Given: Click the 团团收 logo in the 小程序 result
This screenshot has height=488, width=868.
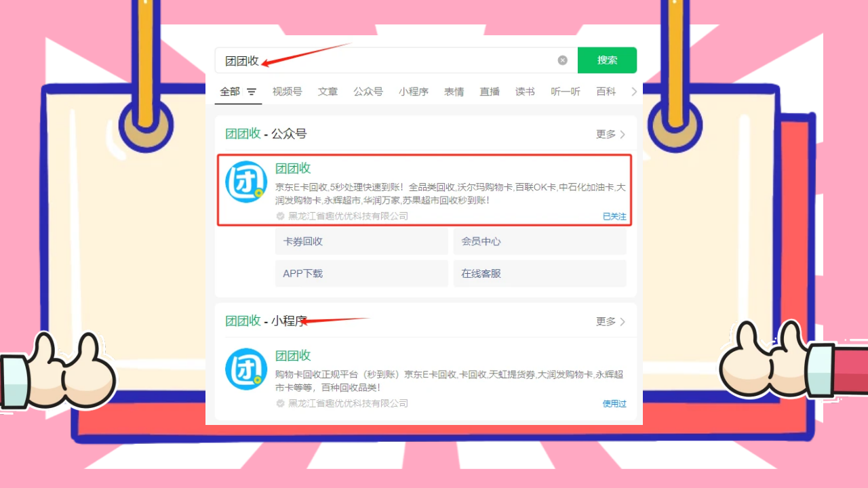Looking at the screenshot, I should click(246, 369).
